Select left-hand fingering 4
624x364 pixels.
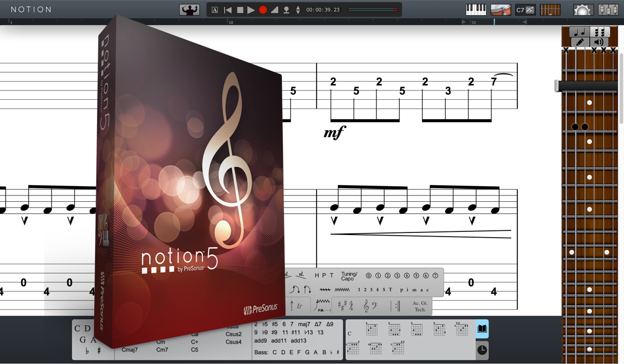click(378, 290)
